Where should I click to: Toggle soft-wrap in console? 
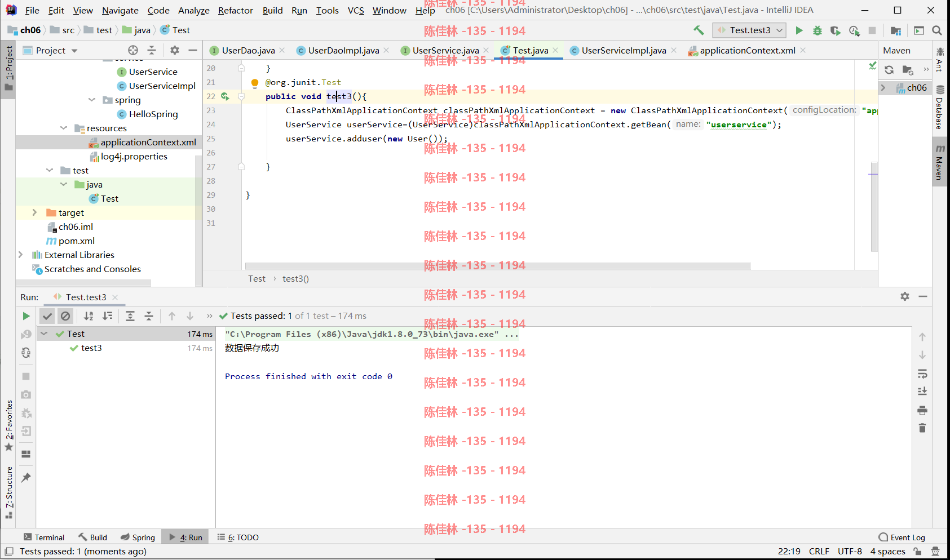point(922,374)
